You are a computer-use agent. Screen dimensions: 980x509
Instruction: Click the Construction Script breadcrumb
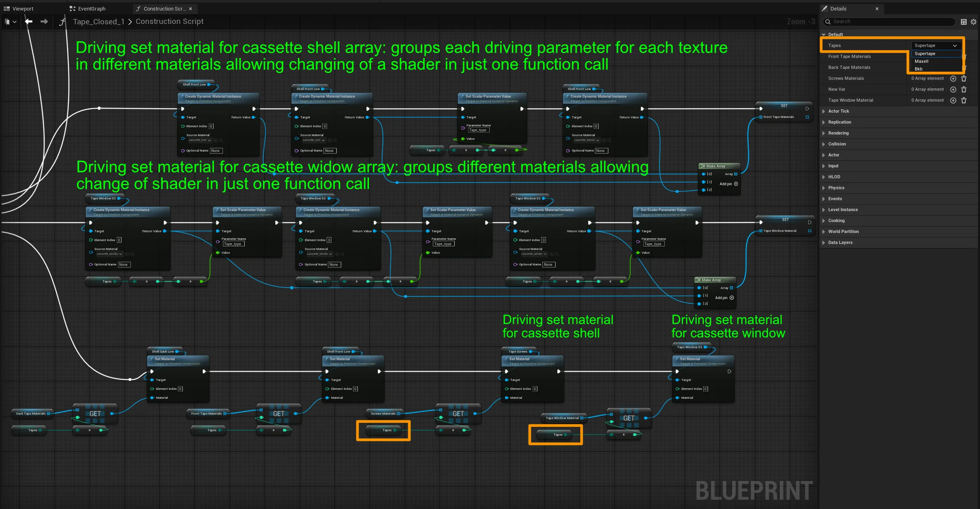click(x=169, y=21)
